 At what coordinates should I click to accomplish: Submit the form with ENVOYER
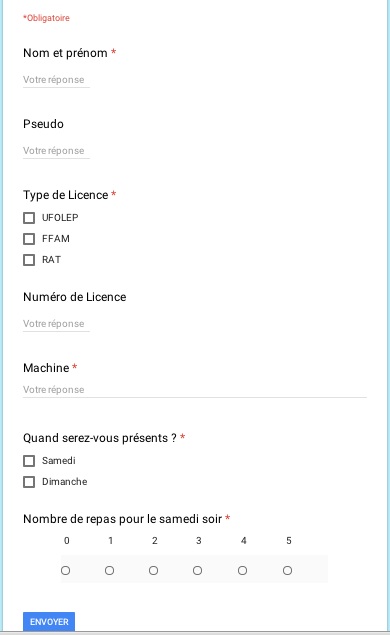tap(49, 622)
